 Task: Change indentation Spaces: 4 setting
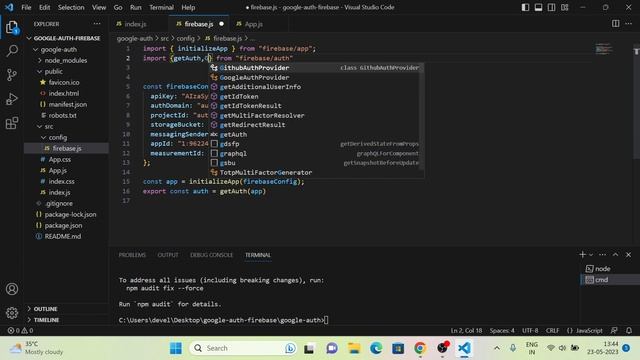point(502,331)
